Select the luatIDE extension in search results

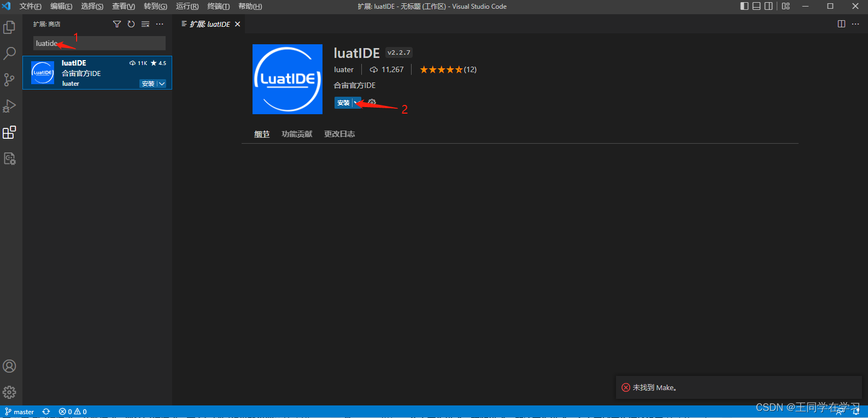coord(97,73)
